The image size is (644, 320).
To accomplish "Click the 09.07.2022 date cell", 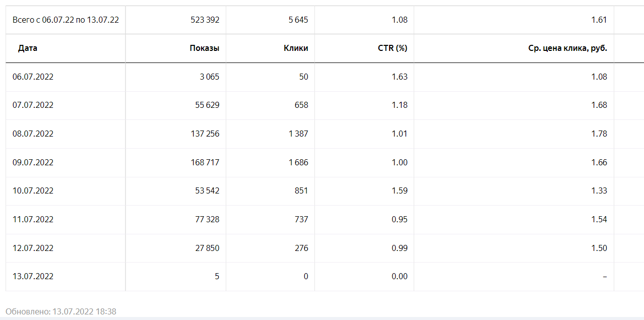I will click(33, 163).
